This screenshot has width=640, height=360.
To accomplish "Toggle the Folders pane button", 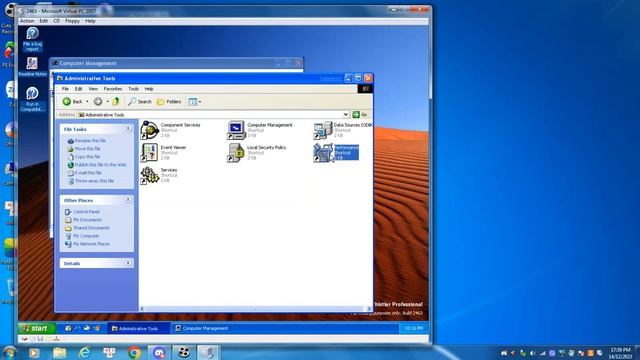I will 169,102.
